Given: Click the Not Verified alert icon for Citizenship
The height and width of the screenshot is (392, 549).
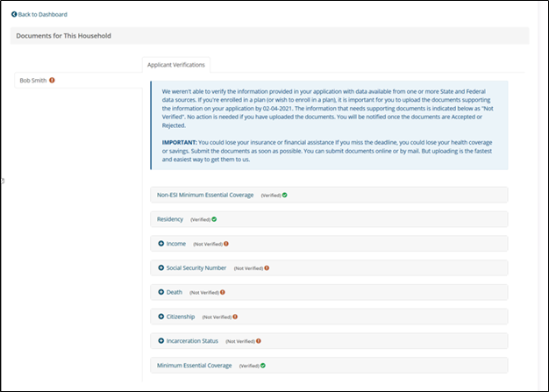Looking at the screenshot, I should pyautogui.click(x=235, y=317).
